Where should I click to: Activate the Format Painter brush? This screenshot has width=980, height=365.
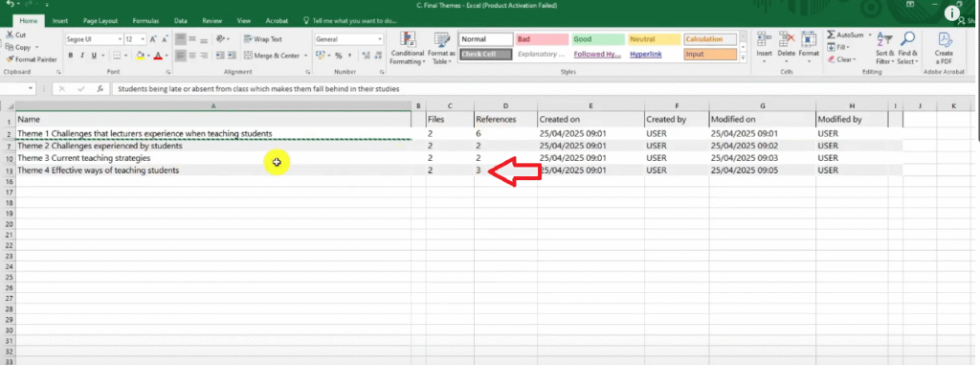32,59
